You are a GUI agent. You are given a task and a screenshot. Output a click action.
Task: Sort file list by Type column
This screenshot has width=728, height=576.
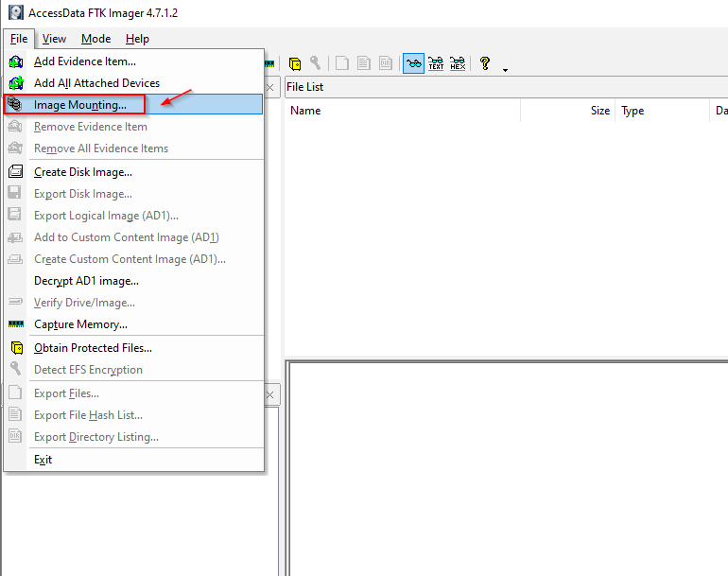[x=663, y=111]
